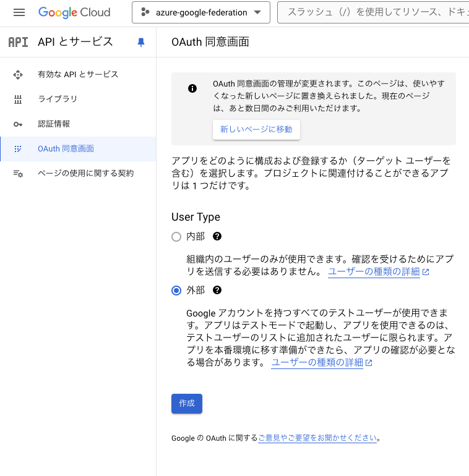Click the OAuth 同意画面 sidebar icon
Image resolution: width=469 pixels, height=476 pixels.
click(x=18, y=149)
